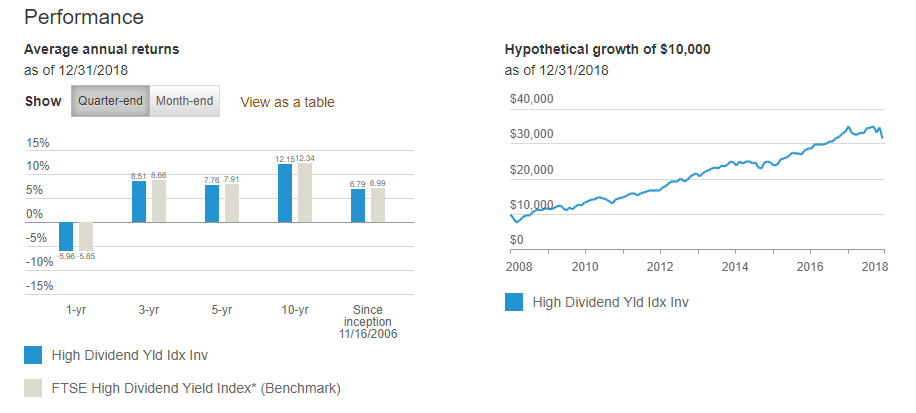Click the -15% label on bar chart axis
Image resolution: width=916 pixels, height=413 pixels.
click(39, 286)
